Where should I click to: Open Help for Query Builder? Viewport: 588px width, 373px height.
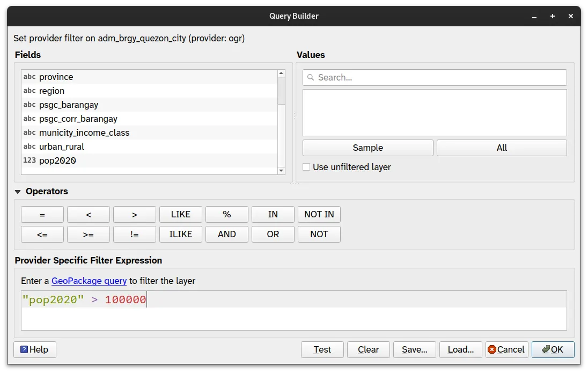[x=35, y=349]
